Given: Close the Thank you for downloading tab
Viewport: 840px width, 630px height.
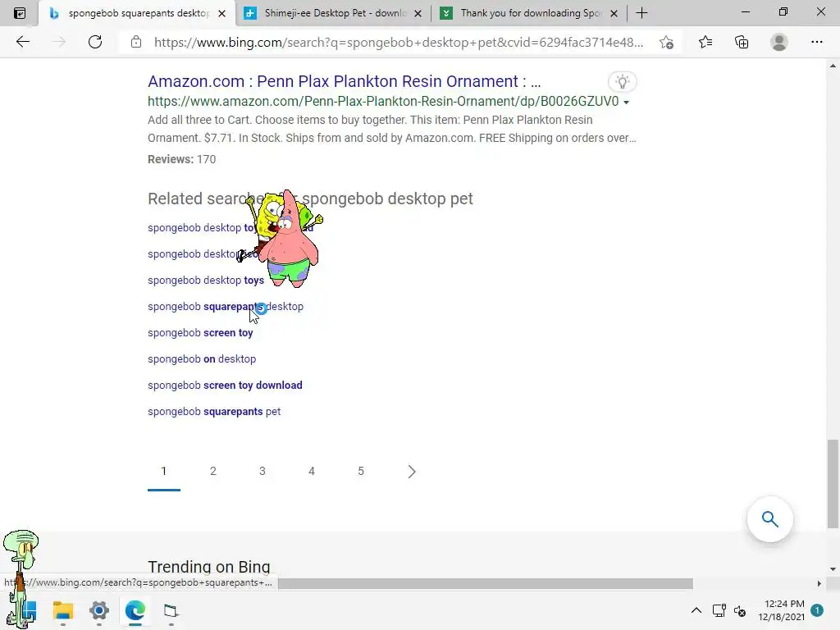Looking at the screenshot, I should tap(614, 13).
